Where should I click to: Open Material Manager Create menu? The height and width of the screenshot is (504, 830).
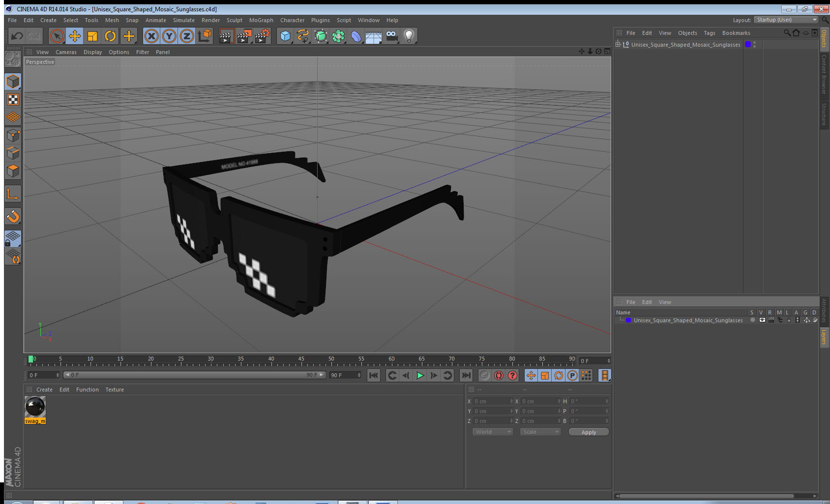pyautogui.click(x=44, y=390)
